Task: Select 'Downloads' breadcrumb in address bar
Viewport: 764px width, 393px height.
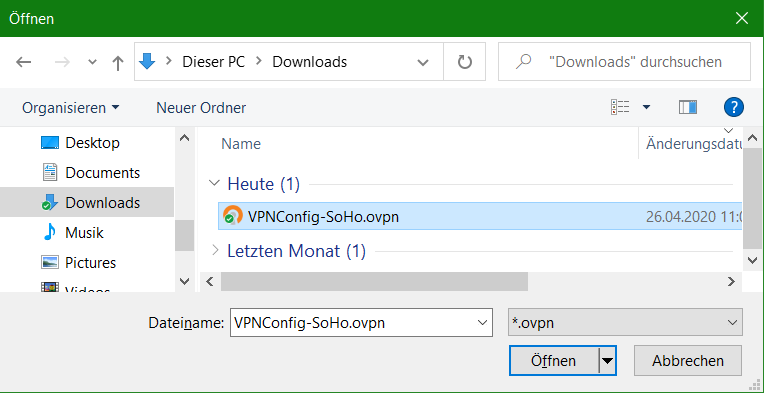Action: (309, 62)
